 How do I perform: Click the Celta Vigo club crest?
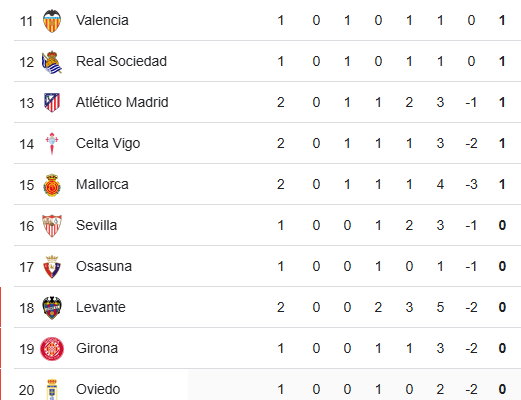point(52,144)
